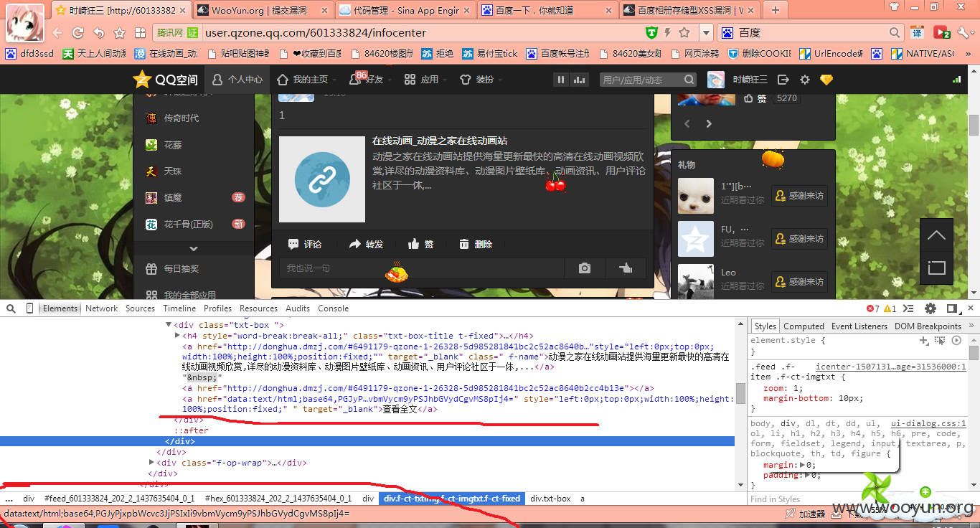Open the Event Listeners tab
Viewport: 980px width, 528px height.
[x=859, y=326]
